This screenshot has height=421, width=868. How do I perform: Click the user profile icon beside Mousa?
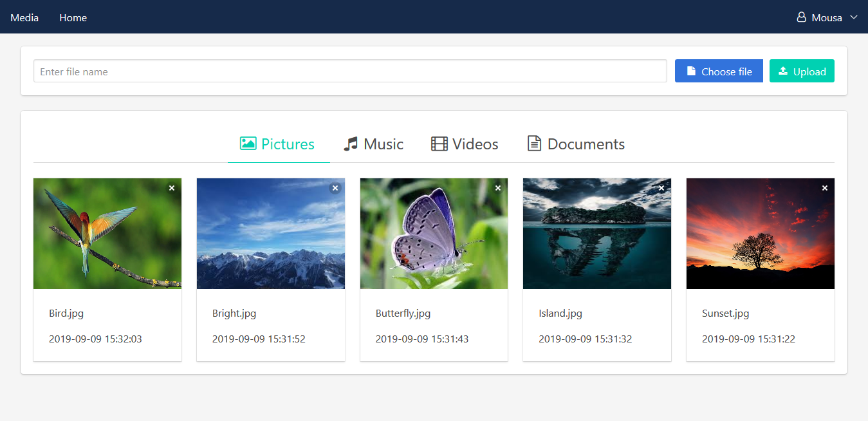click(802, 17)
